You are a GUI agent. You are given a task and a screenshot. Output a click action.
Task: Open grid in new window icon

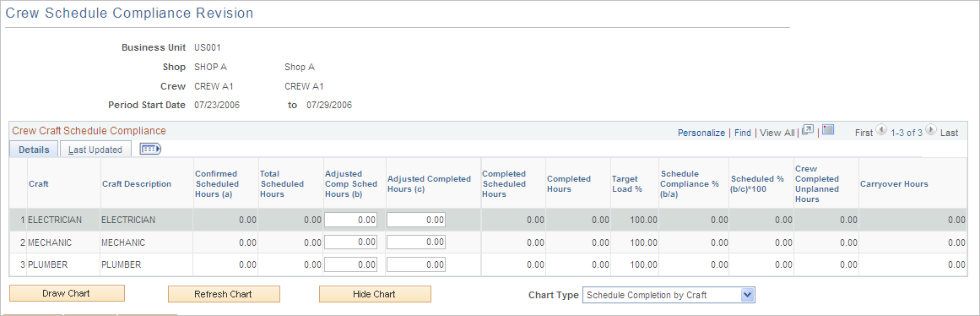(808, 130)
